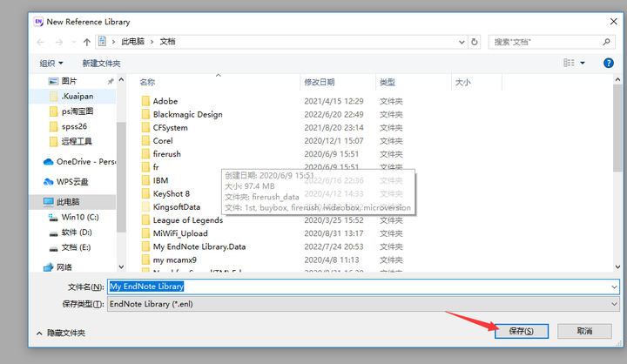Click the 取消 button
627x364 pixels.
[584, 331]
